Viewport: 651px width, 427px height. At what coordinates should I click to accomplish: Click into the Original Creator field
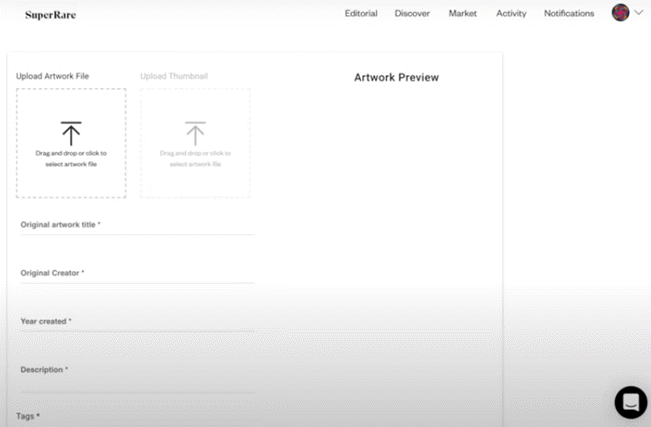(136, 274)
